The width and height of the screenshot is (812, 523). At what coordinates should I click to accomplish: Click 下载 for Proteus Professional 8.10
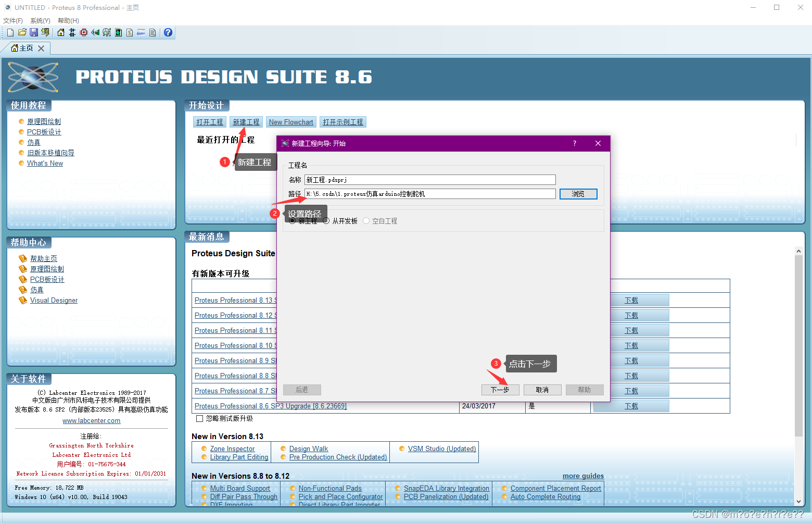pyautogui.click(x=631, y=345)
